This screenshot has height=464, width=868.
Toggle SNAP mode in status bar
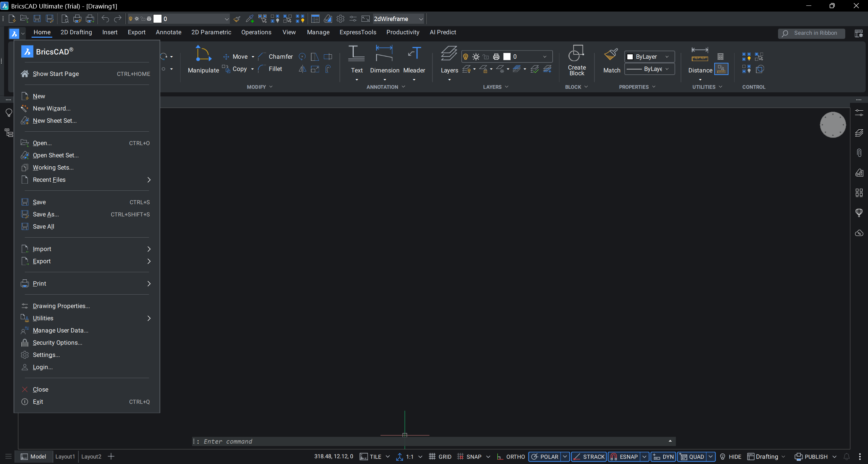click(x=469, y=457)
